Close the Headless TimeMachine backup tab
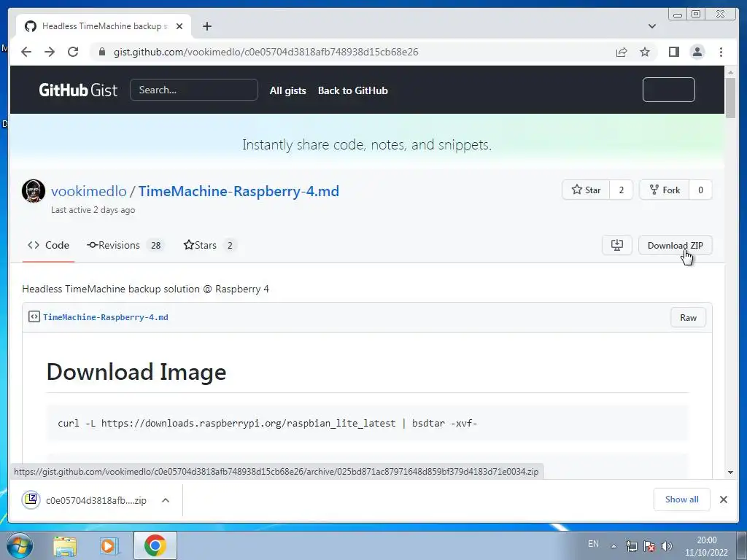 pyautogui.click(x=179, y=26)
